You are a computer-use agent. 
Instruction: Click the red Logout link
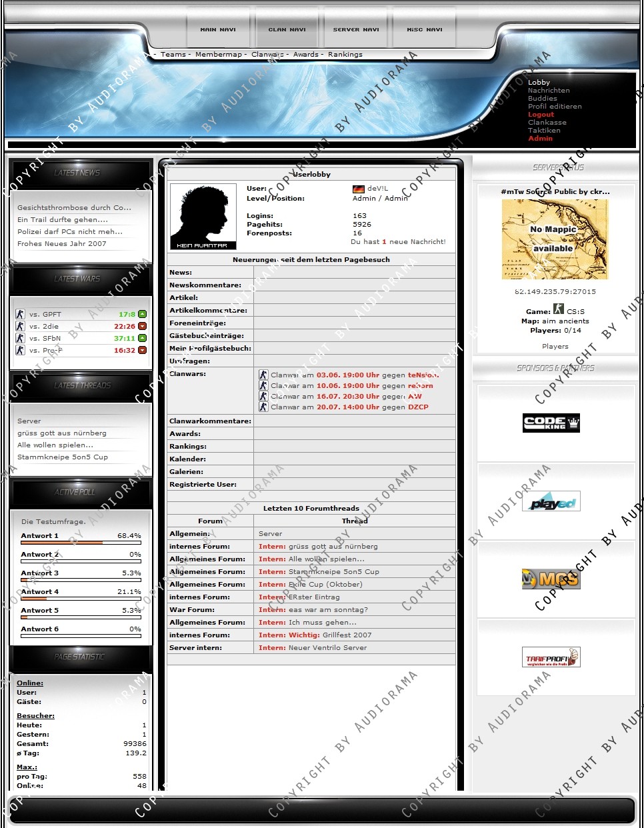coord(541,115)
